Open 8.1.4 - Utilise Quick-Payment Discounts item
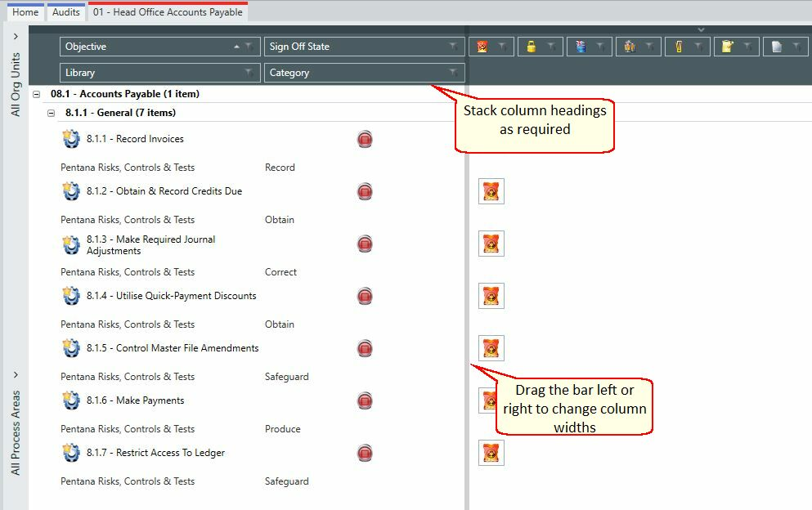 (x=171, y=296)
